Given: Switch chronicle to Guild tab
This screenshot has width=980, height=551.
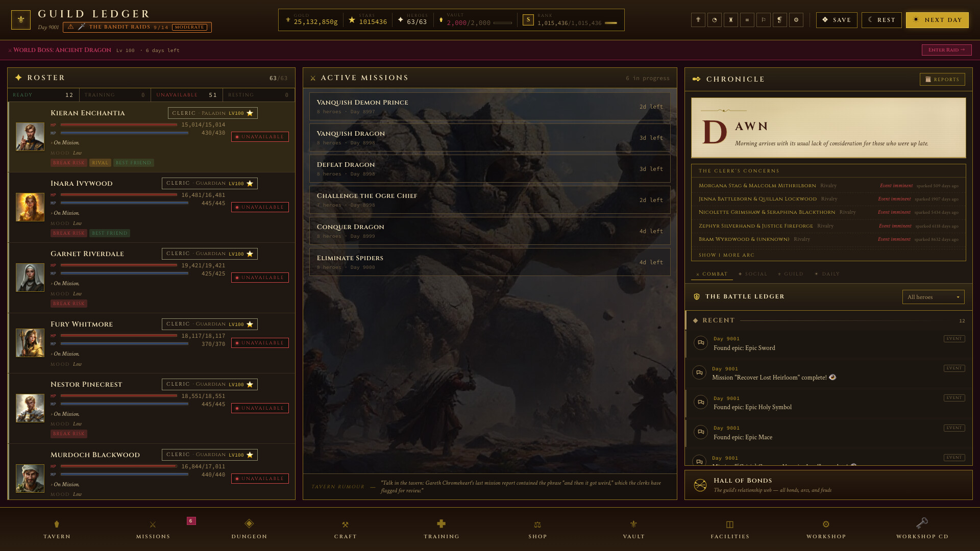Looking at the screenshot, I should coord(791,274).
